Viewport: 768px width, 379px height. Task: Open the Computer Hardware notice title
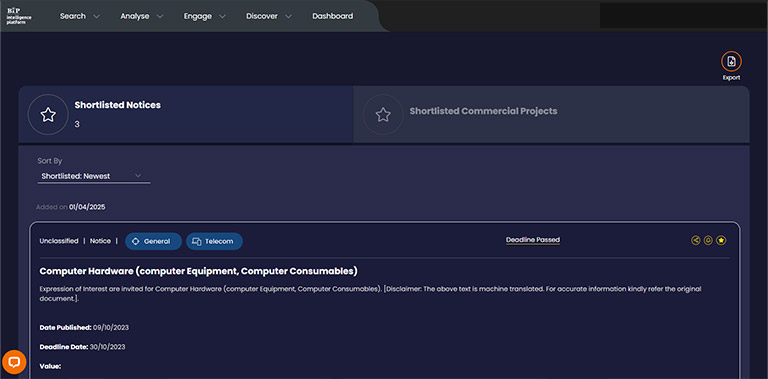point(198,271)
